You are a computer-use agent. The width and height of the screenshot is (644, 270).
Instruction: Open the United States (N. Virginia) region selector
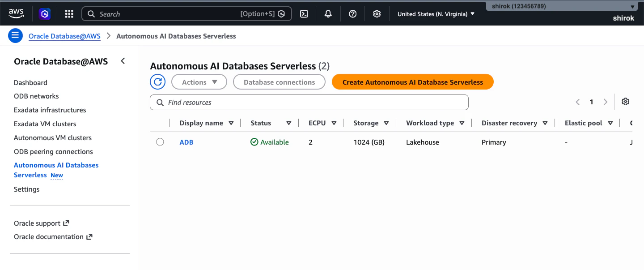pyautogui.click(x=436, y=14)
